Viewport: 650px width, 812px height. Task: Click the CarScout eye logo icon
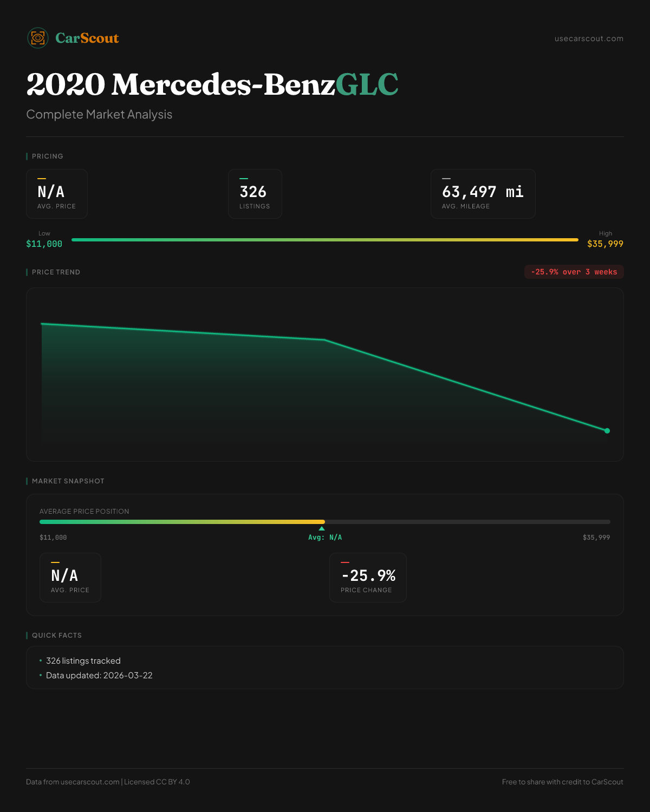pyautogui.click(x=38, y=38)
